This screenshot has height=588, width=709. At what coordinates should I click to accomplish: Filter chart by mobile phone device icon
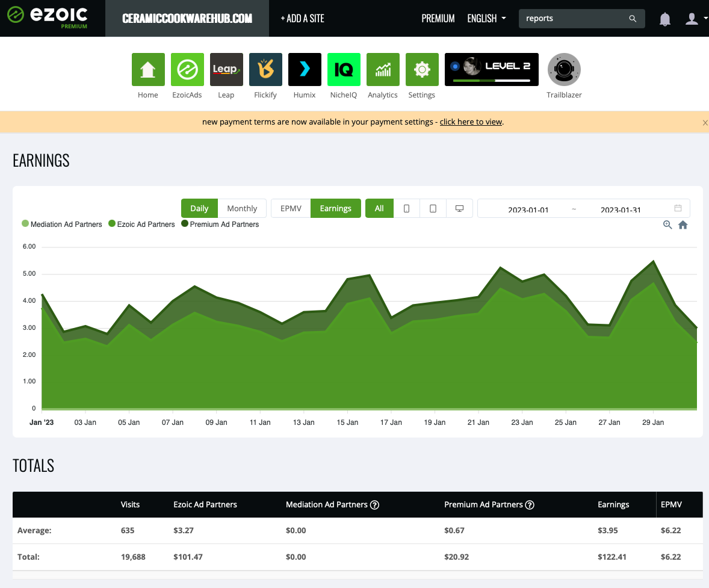[406, 208]
